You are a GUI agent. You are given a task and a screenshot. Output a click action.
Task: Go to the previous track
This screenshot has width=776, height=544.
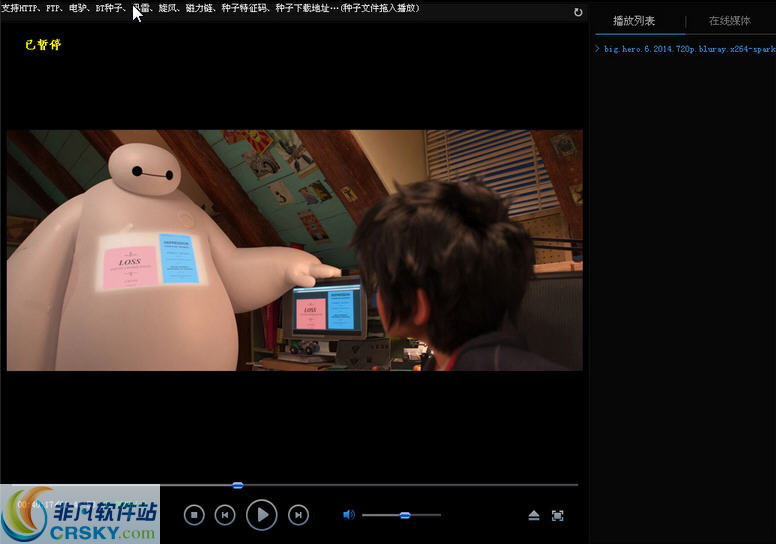(x=225, y=515)
